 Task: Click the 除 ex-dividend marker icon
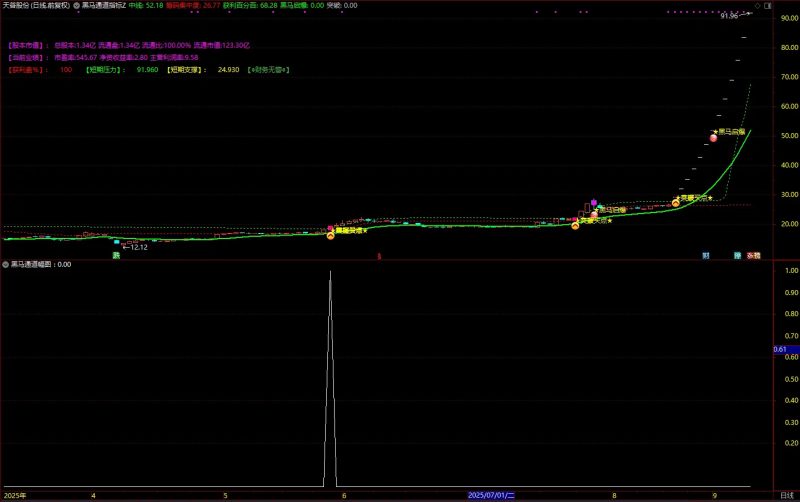738,256
